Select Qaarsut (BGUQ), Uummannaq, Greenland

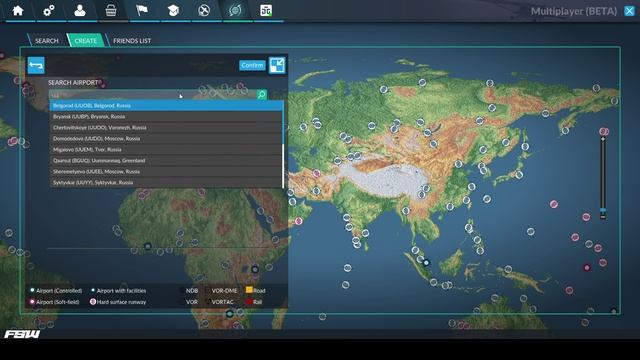click(x=165, y=161)
